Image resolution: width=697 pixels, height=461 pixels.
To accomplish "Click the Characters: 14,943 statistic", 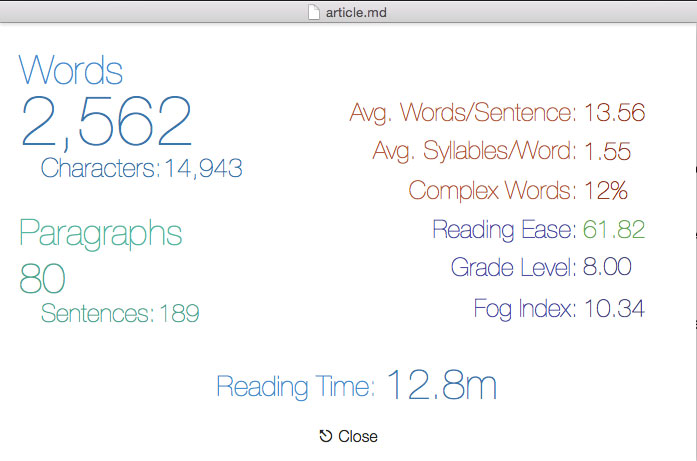I will (x=141, y=168).
